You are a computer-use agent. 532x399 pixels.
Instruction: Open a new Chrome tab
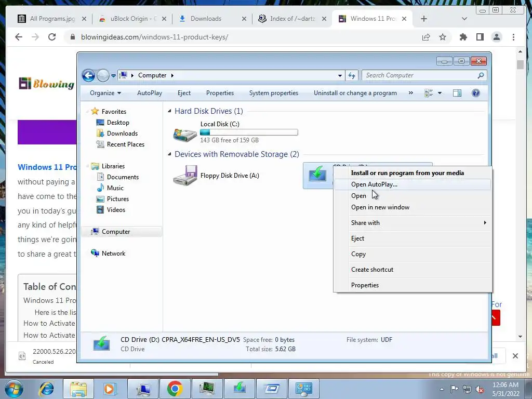tap(424, 19)
